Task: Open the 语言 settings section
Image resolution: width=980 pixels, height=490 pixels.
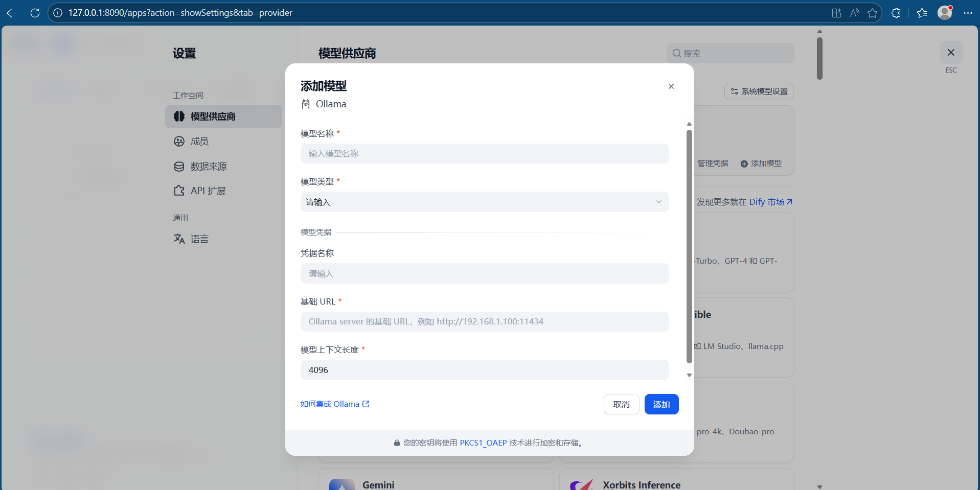Action: (223, 239)
